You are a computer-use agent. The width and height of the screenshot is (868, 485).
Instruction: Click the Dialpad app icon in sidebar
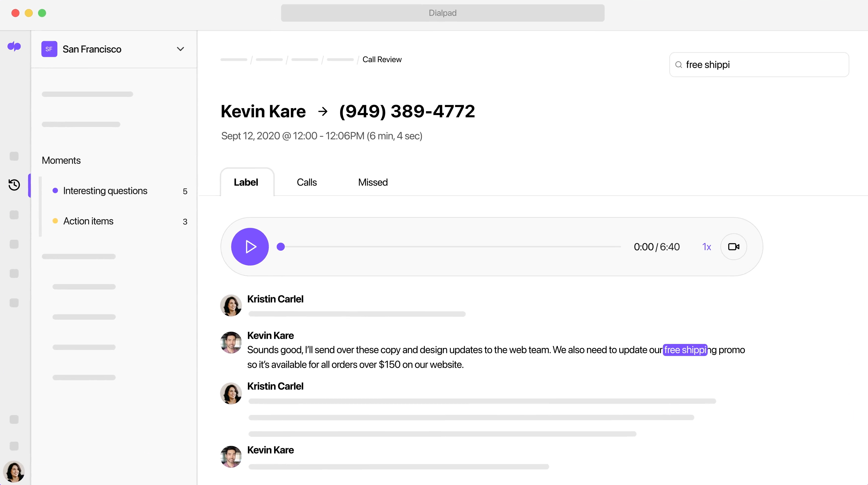coord(14,47)
